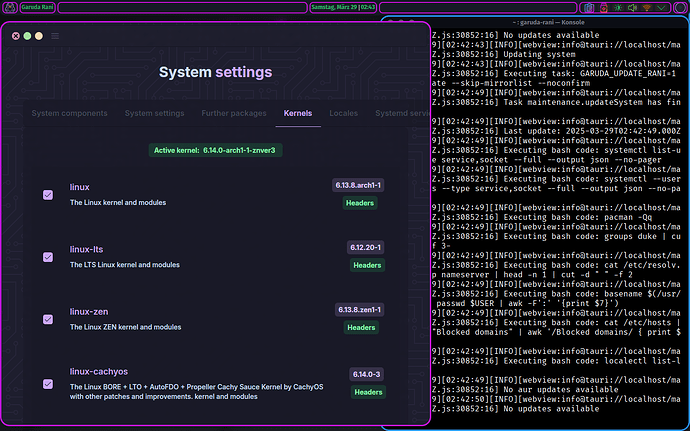
Task: Click the 6.13.8.zen1-1 version badge
Action: point(360,309)
